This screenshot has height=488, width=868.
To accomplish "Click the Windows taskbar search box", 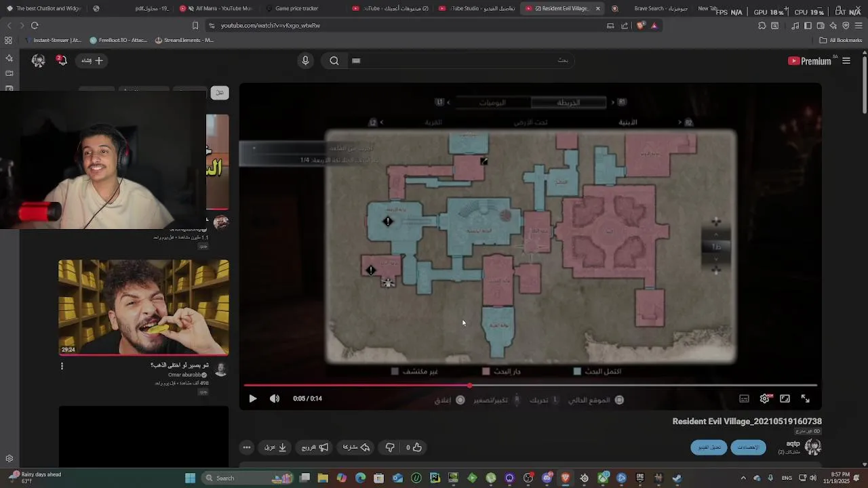I will 248,478.
